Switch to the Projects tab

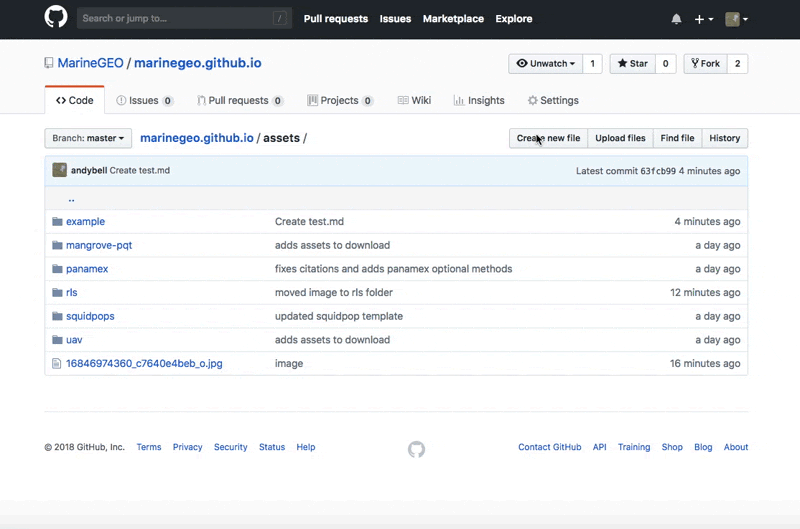coord(340,100)
